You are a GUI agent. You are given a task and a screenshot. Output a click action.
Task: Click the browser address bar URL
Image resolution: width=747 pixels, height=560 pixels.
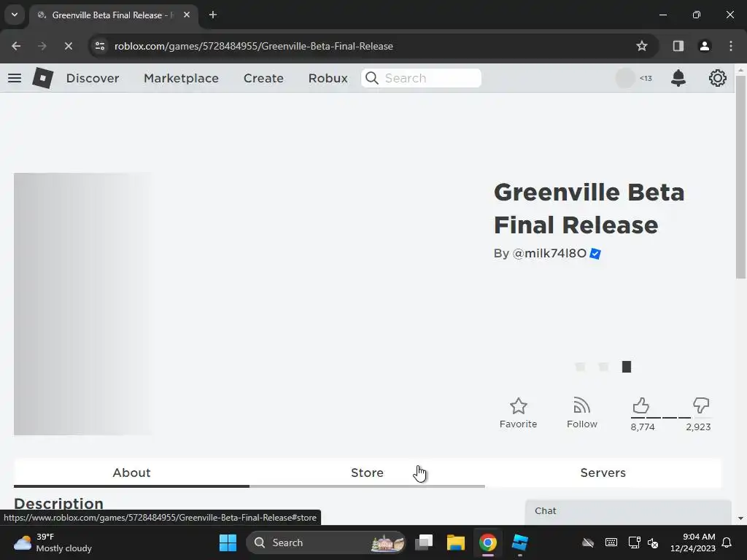pyautogui.click(x=253, y=46)
